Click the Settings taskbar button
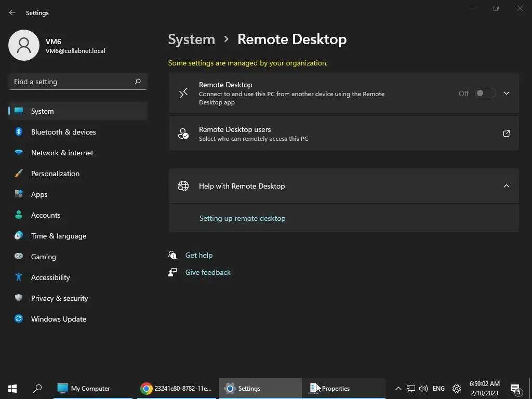This screenshot has height=399, width=532. click(260, 388)
